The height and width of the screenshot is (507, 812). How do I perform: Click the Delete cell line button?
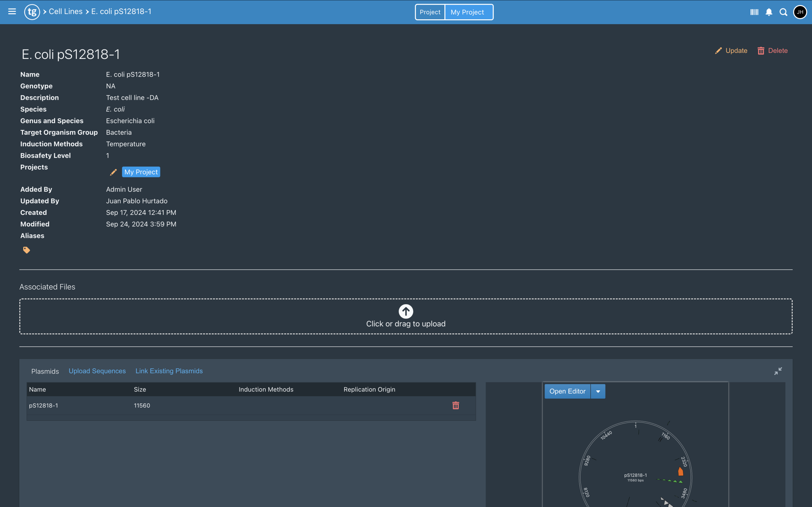point(772,51)
